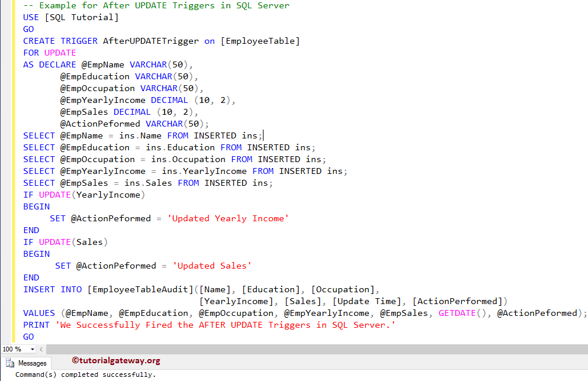Click the left scroll arrow on horizontal scrollbar
Screen dimensions: 588x381
(x=40, y=349)
